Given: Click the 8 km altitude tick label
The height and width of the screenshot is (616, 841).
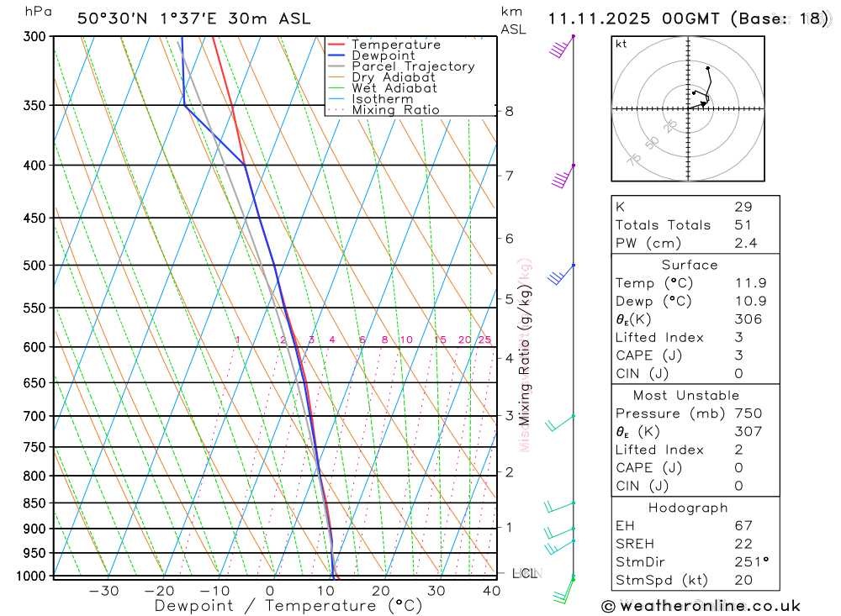Looking at the screenshot, I should pos(509,112).
